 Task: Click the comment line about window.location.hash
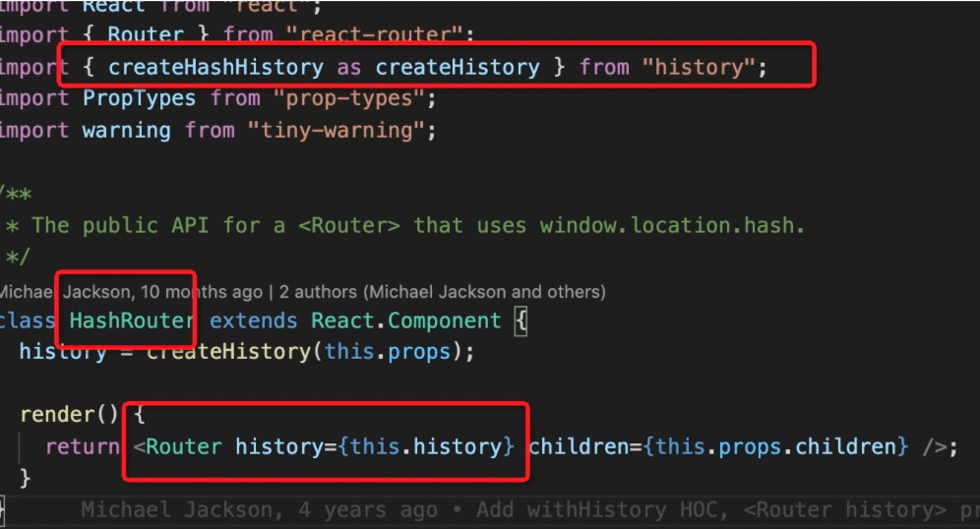[405, 225]
